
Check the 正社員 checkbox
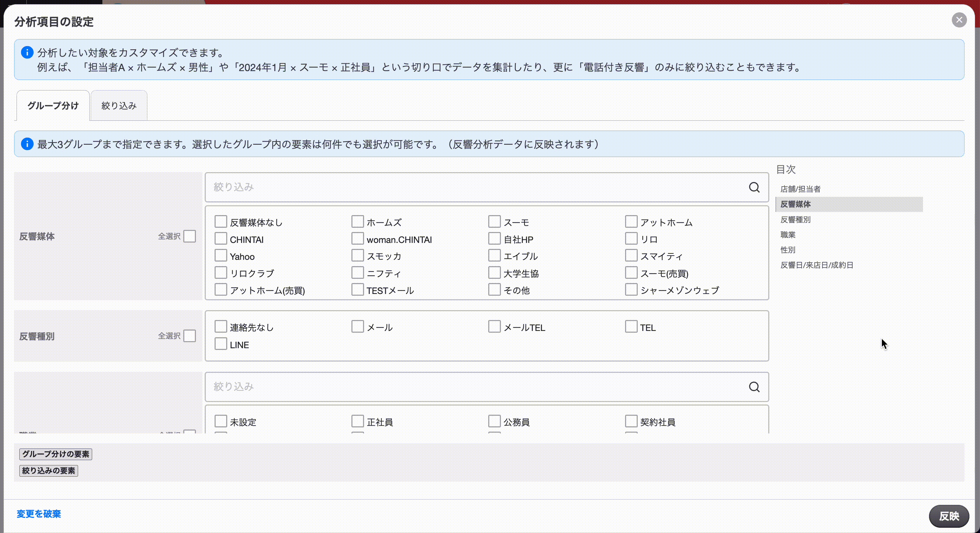click(358, 421)
